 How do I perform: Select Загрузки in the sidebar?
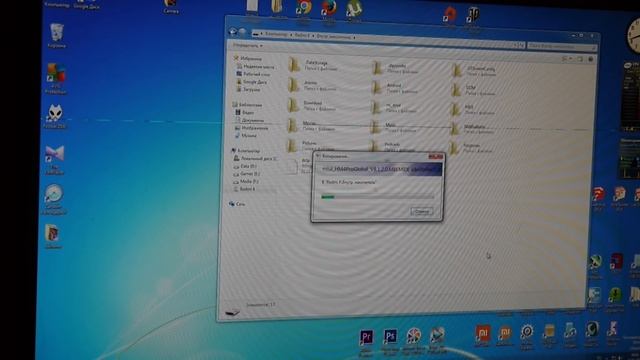coord(249,89)
